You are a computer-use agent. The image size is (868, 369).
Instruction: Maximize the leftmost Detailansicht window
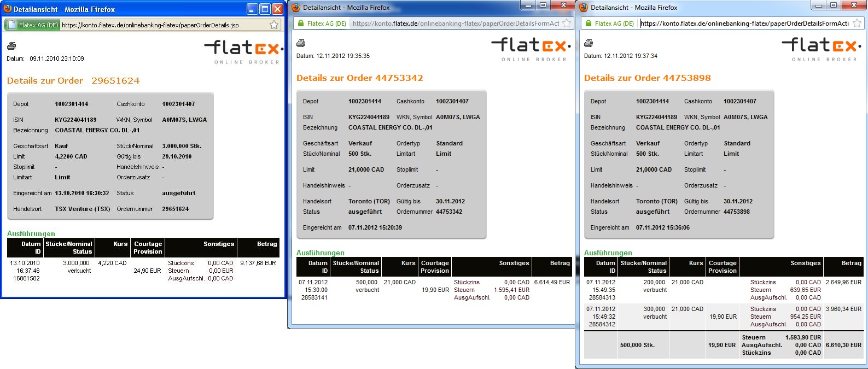tap(265, 9)
